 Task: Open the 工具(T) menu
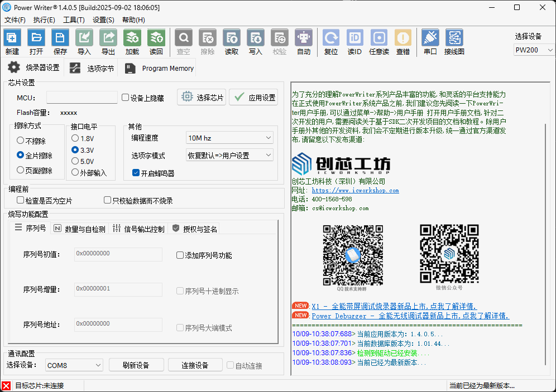(x=74, y=20)
